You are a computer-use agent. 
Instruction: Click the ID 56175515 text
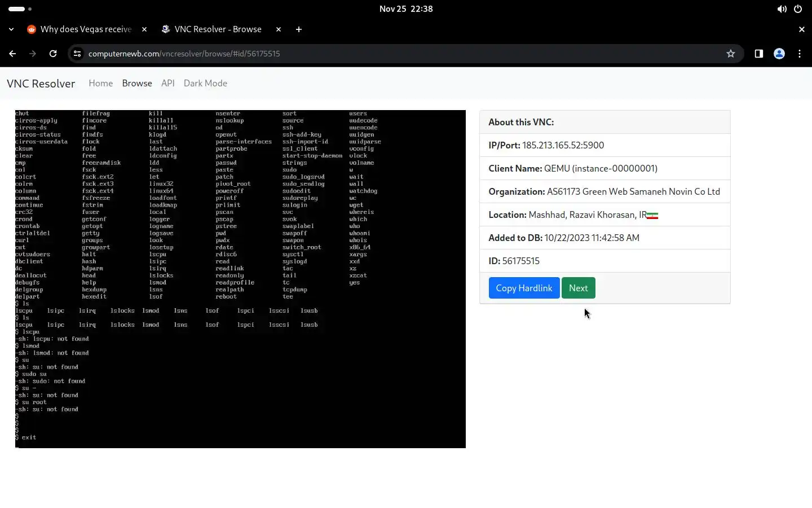pyautogui.click(x=514, y=261)
